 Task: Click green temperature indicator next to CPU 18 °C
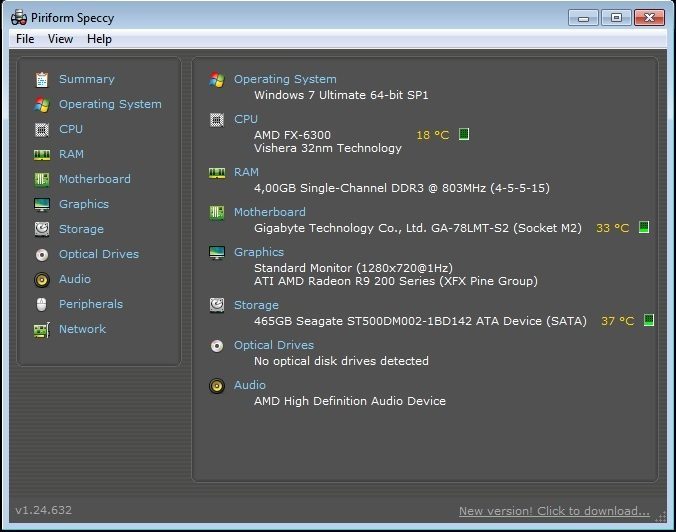464,134
